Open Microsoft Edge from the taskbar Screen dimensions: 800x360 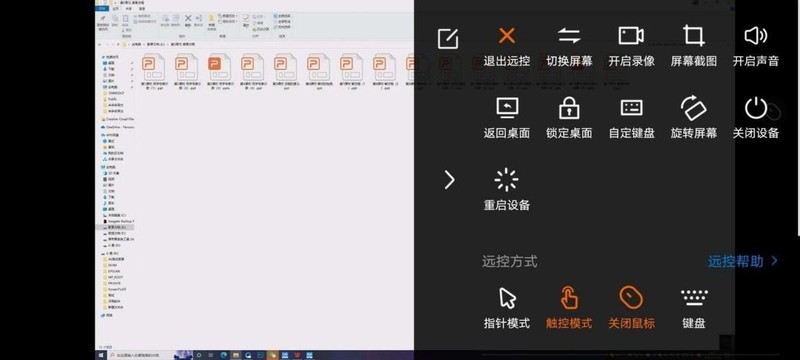223,355
